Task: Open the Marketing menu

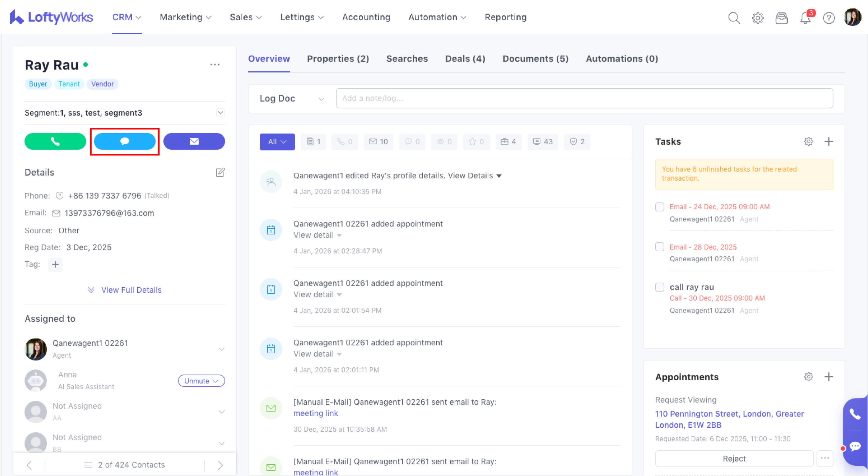Action: point(185,17)
